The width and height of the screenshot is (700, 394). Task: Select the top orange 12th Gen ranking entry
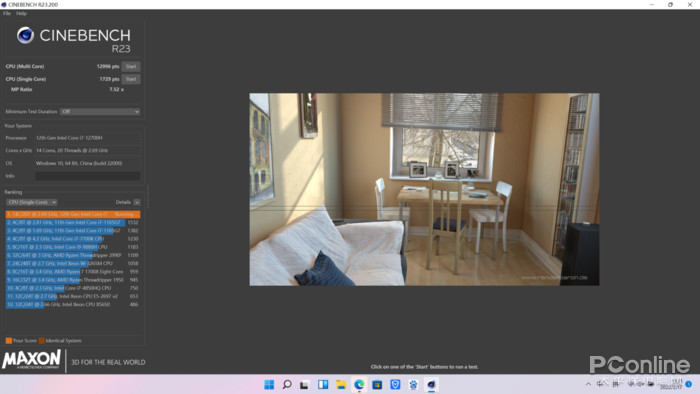(73, 214)
